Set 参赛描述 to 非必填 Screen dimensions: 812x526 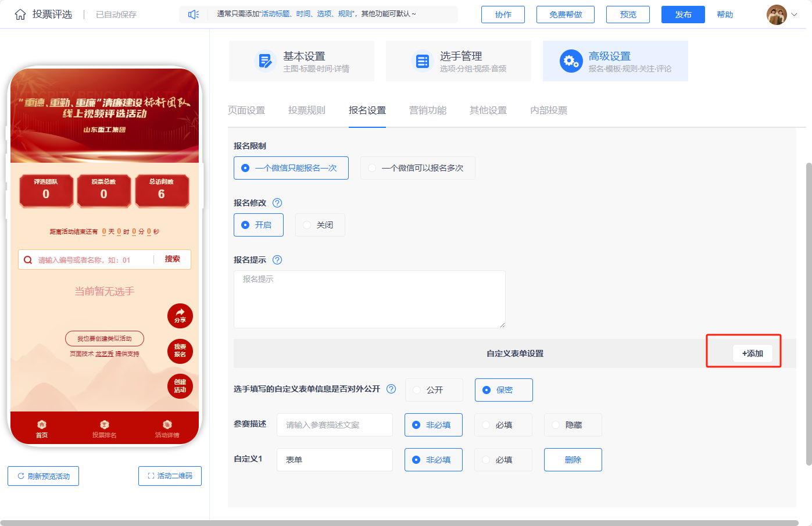click(434, 425)
